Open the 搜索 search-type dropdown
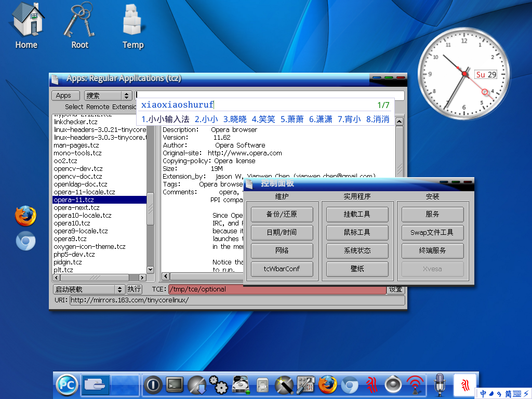The image size is (532, 399). tap(108, 96)
